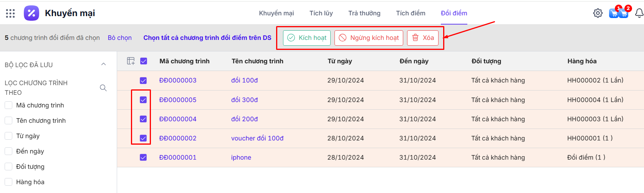Go to the Tích điểm tab

point(411,13)
